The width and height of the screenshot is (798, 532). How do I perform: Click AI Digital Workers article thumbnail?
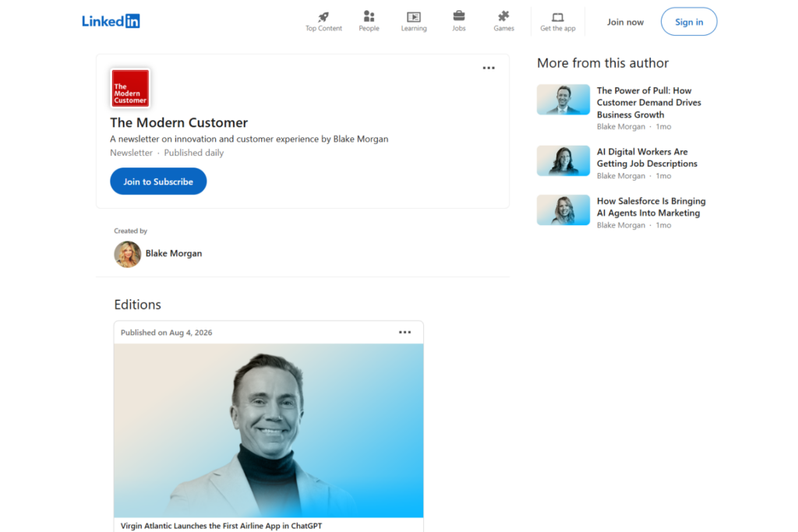(563, 160)
